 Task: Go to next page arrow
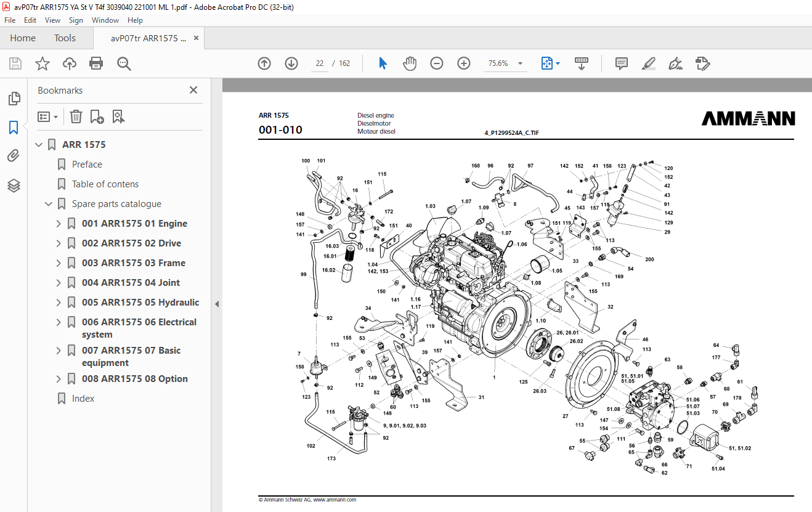pyautogui.click(x=291, y=63)
